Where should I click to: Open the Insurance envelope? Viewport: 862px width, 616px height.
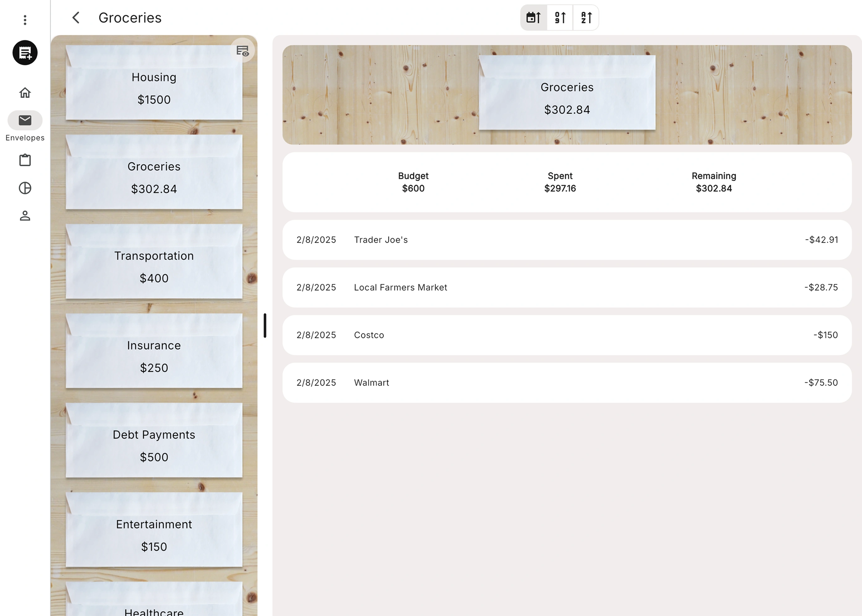click(x=154, y=351)
